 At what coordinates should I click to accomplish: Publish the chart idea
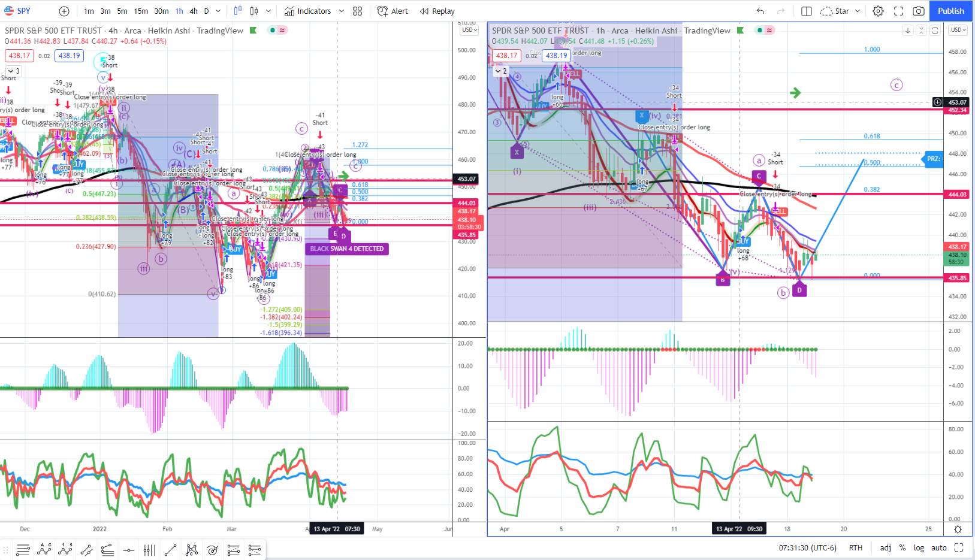(x=951, y=11)
